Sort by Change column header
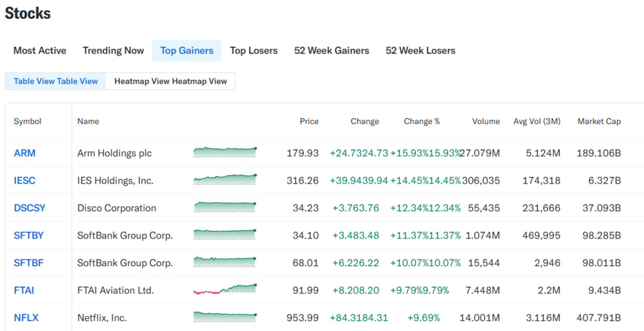The image size is (644, 331). click(365, 121)
